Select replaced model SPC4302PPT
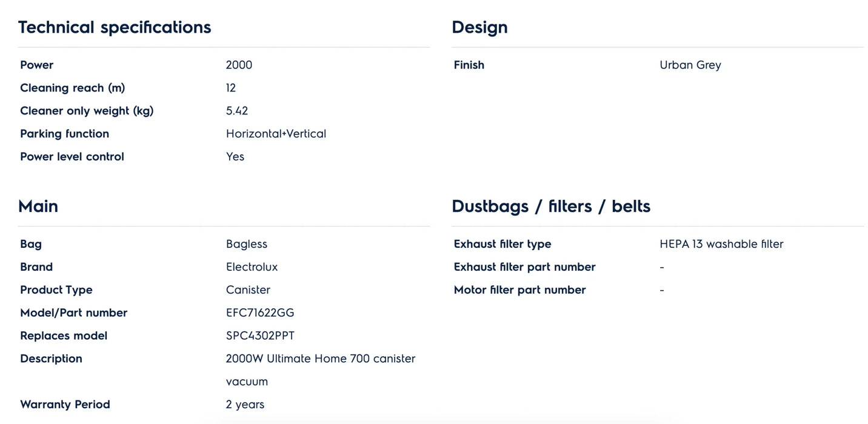The image size is (868, 424). tap(260, 336)
